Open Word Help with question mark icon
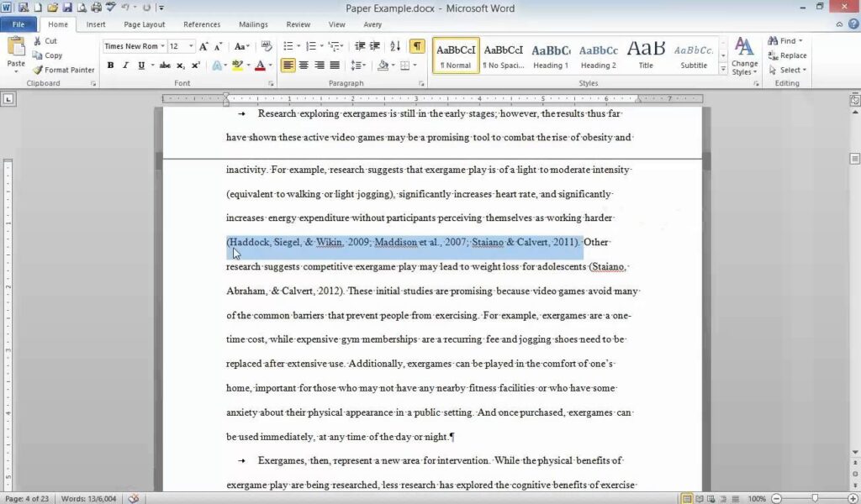 pyautogui.click(x=853, y=24)
